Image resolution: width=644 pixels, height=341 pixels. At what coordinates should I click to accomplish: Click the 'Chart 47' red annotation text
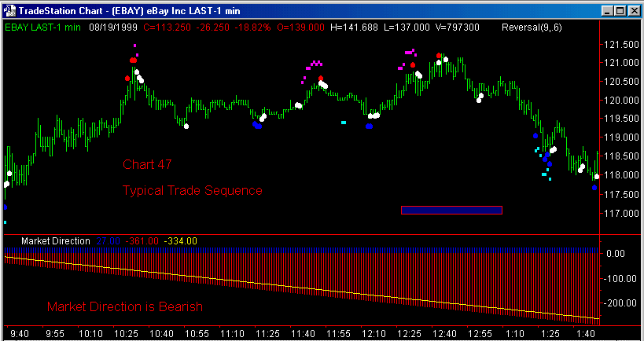[147, 164]
